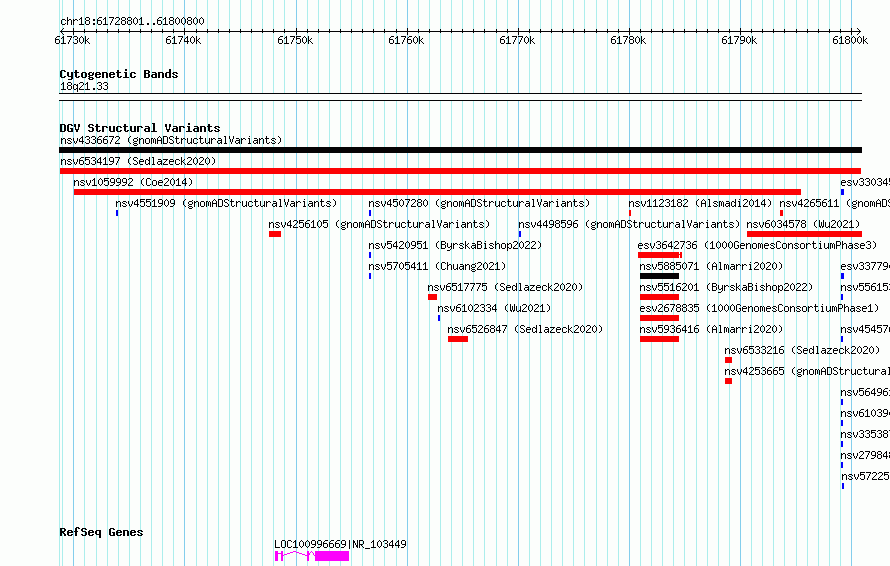This screenshot has height=566, width=890.
Task: Click the chr18:61728801..61800800 coordinate text
Action: point(132,22)
